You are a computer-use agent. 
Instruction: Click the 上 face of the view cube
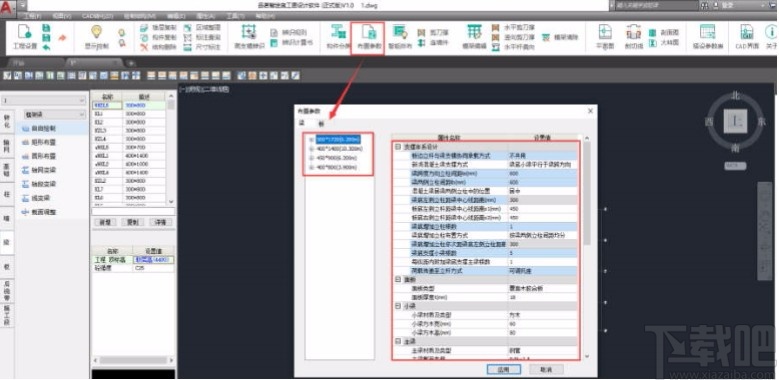(x=735, y=121)
